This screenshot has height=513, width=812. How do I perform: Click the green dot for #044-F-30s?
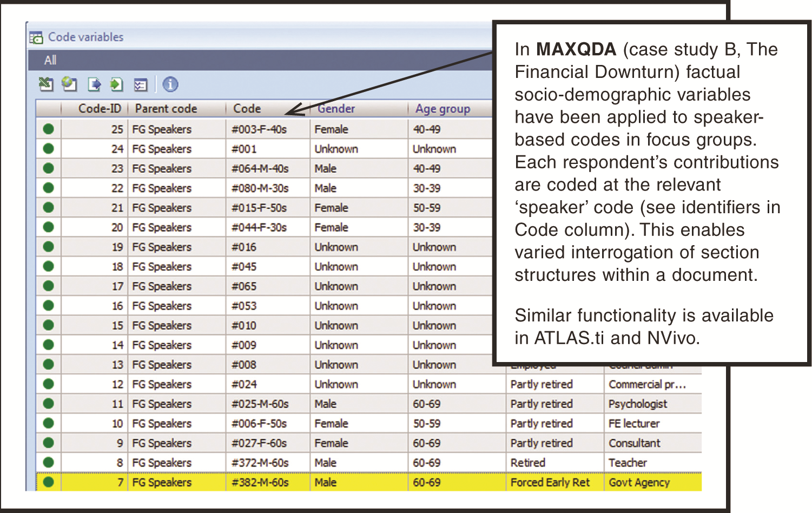48,227
